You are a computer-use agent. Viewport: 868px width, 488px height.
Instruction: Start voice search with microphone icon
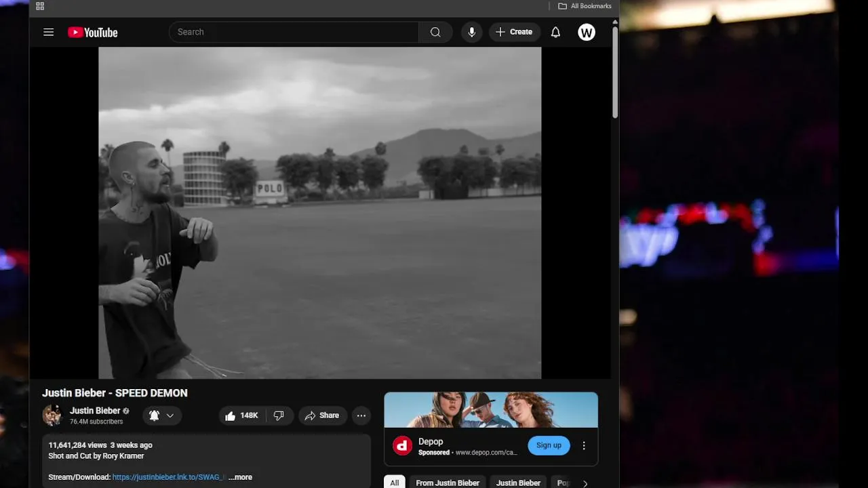tap(472, 32)
